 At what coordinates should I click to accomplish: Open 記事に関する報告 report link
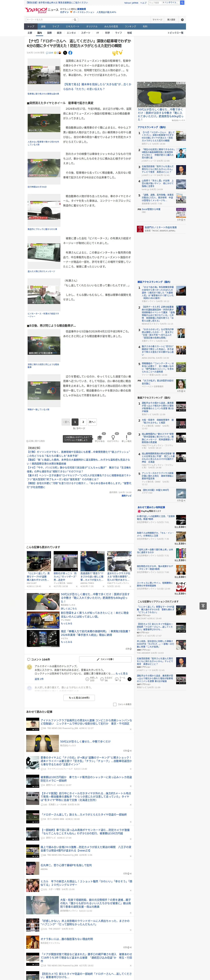36,441
